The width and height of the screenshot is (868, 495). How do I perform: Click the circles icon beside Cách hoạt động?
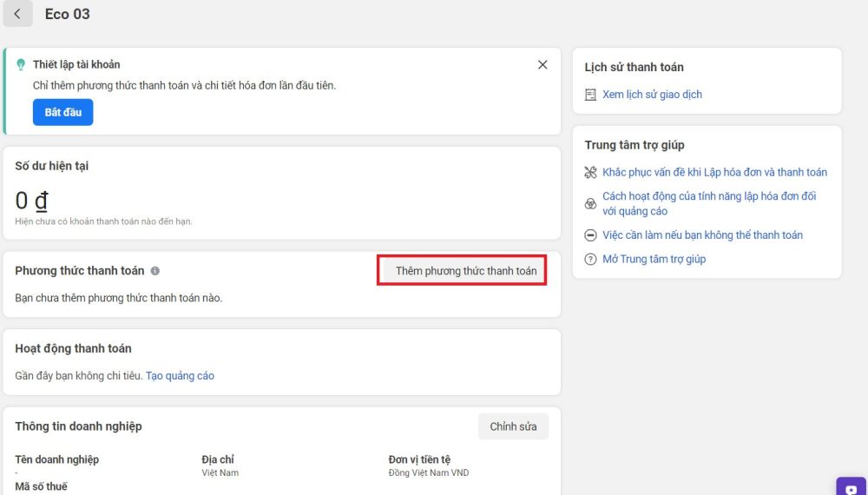point(590,204)
